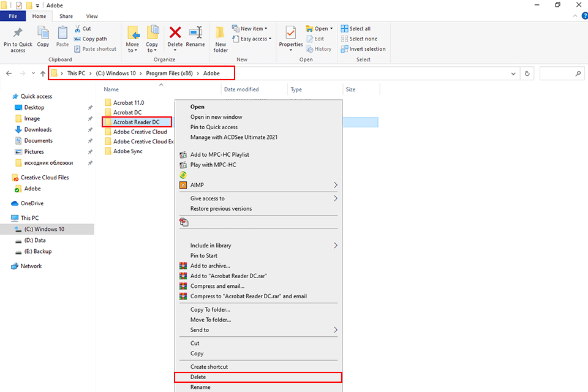The height and width of the screenshot is (392, 588).
Task: Click the Cut scissors icon in ribbon
Action: [x=78, y=29]
